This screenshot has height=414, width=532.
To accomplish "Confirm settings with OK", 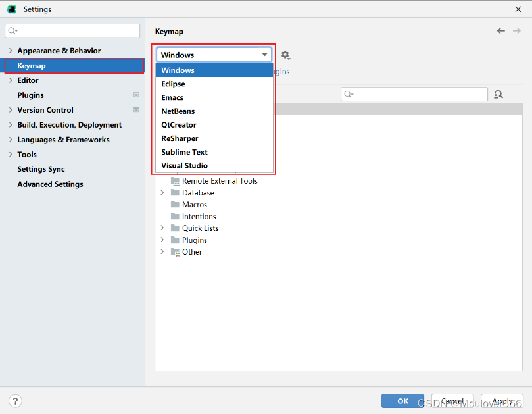I will tap(402, 401).
